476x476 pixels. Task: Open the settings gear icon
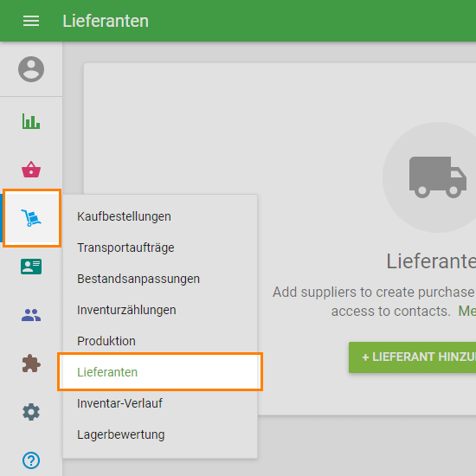31,412
